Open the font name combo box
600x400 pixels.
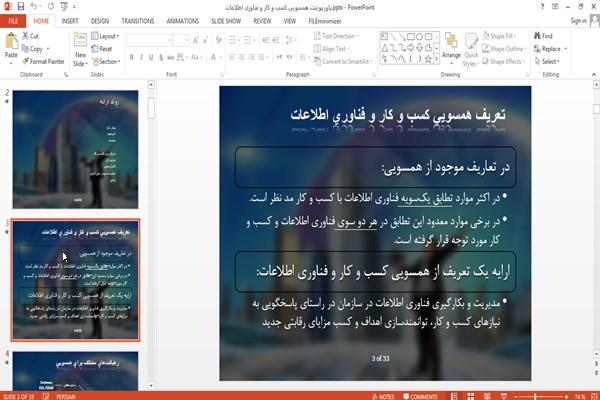[x=150, y=40]
